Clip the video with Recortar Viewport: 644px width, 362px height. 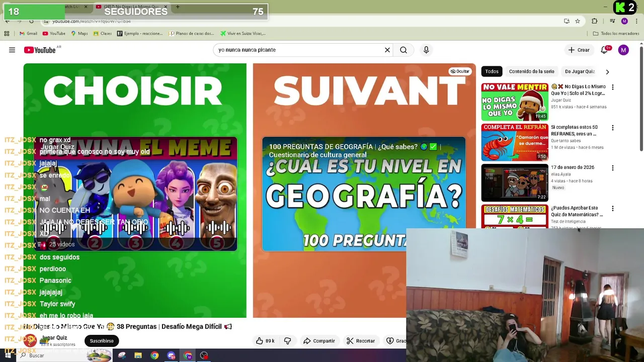[x=361, y=341]
